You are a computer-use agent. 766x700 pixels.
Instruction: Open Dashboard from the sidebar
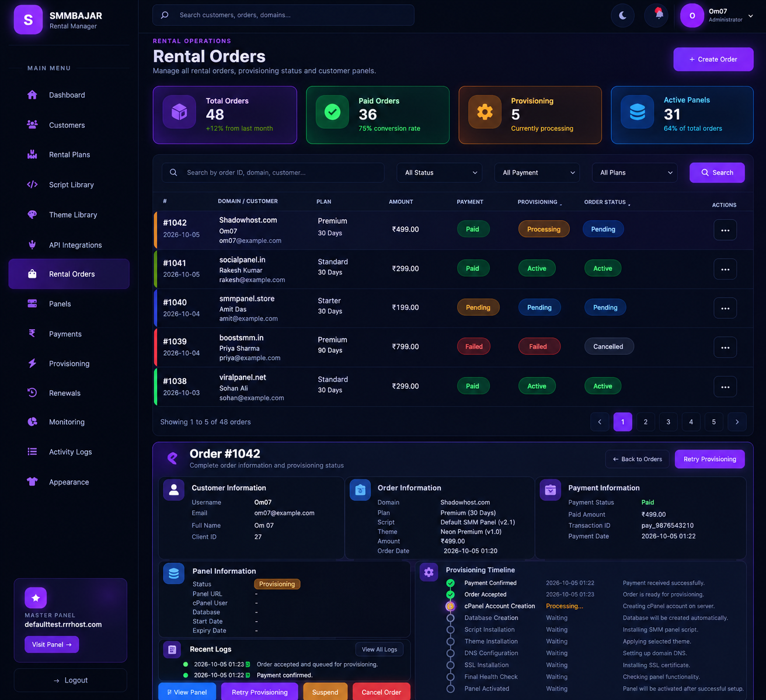[x=69, y=95]
